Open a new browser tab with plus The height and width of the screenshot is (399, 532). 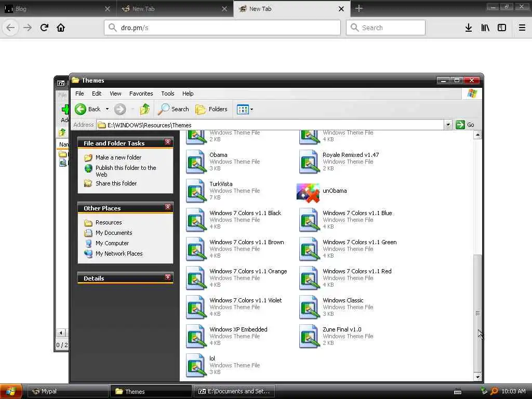(x=359, y=8)
